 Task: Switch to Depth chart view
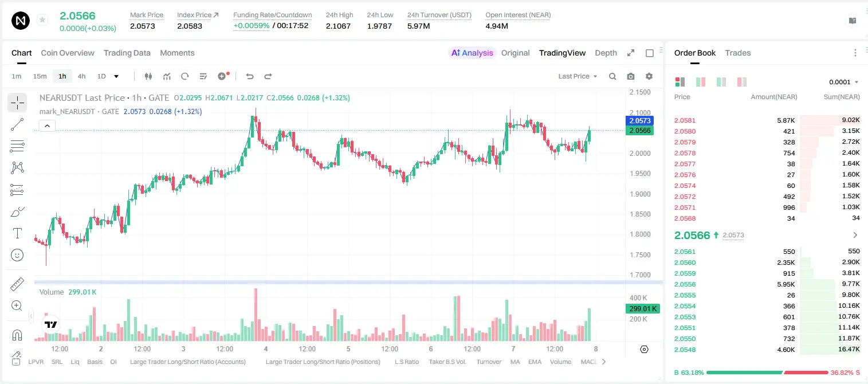point(606,53)
